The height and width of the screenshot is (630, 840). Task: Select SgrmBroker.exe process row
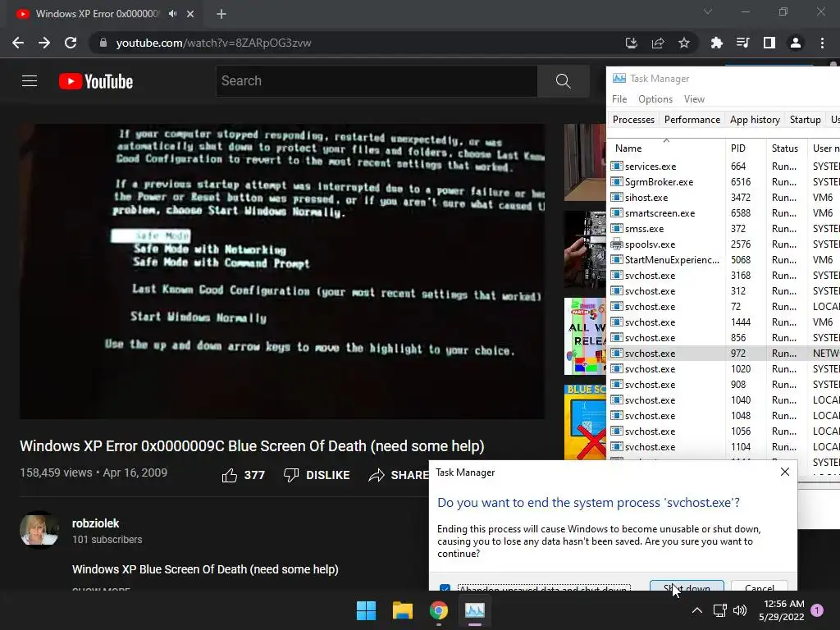[724, 181]
